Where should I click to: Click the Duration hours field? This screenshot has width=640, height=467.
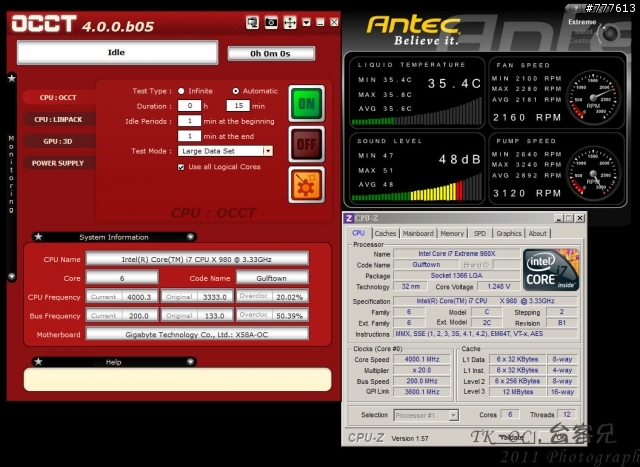point(189,106)
